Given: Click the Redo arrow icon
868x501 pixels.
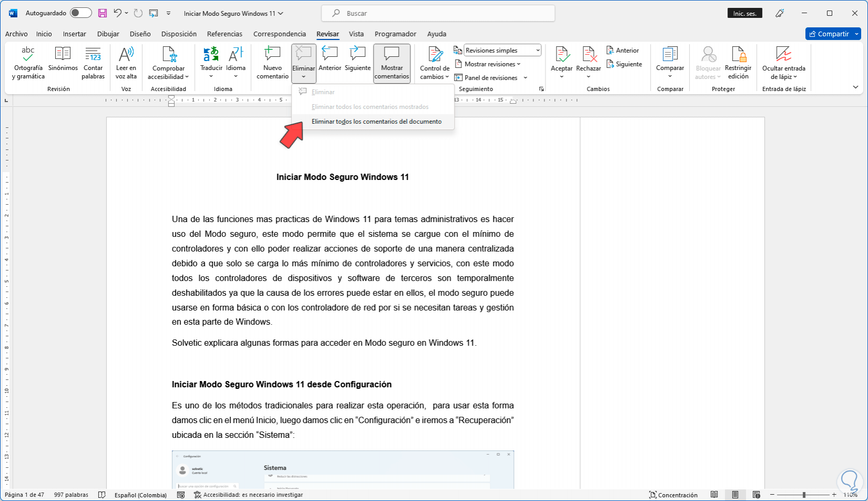Looking at the screenshot, I should (x=138, y=13).
